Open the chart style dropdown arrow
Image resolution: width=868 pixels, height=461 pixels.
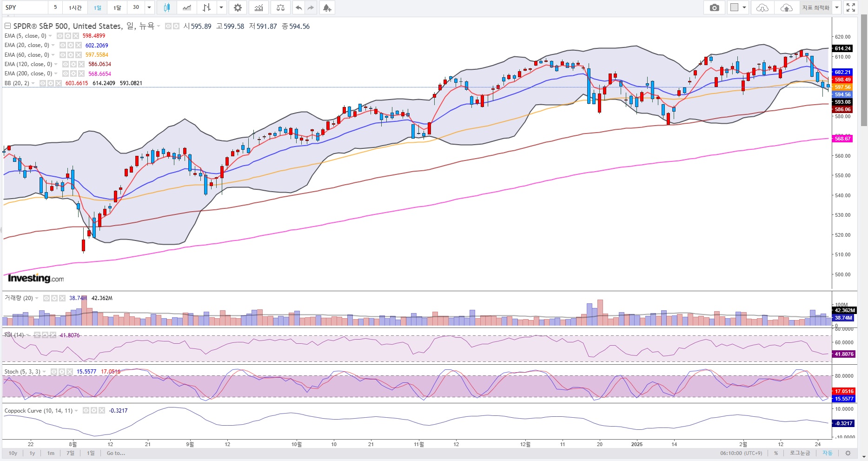click(x=222, y=7)
